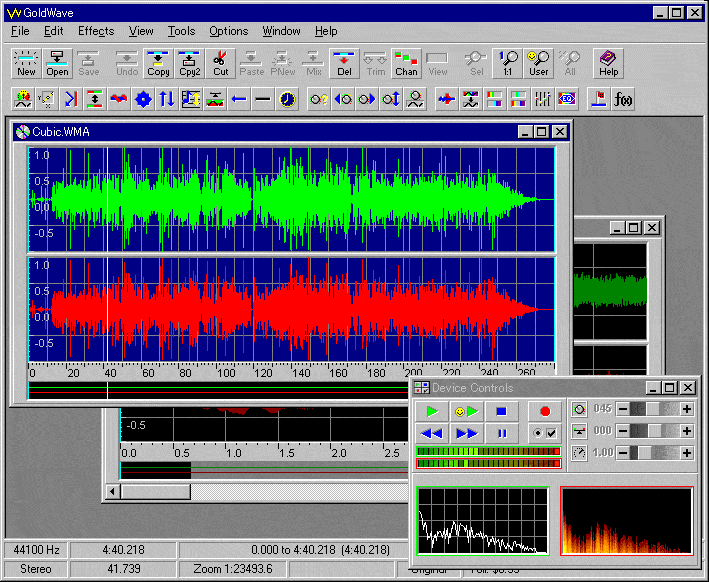The height and width of the screenshot is (582, 709).
Task: Click the speed slider thumb beside 1.00
Action: click(644, 453)
